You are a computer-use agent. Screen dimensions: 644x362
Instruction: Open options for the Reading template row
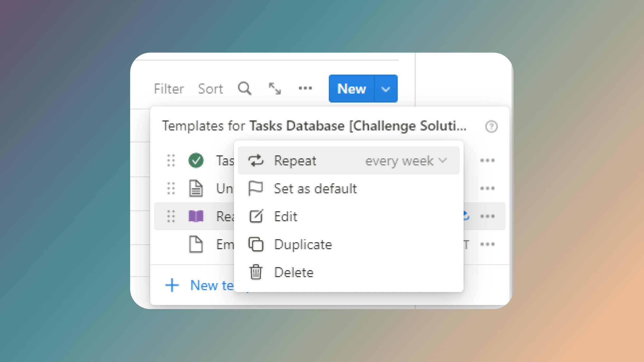(x=487, y=216)
